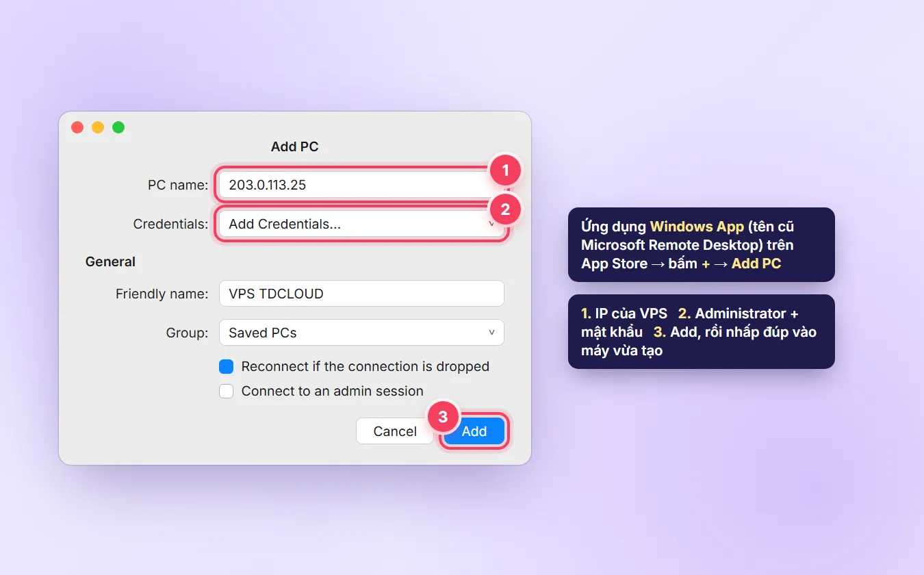The height and width of the screenshot is (575, 924).
Task: Enable Connect to an admin session
Action: tap(227, 391)
